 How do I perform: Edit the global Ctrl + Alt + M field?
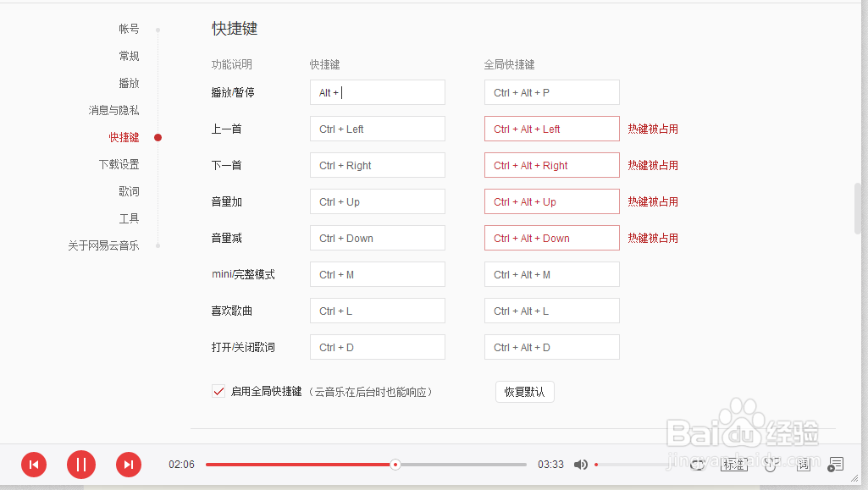(552, 274)
